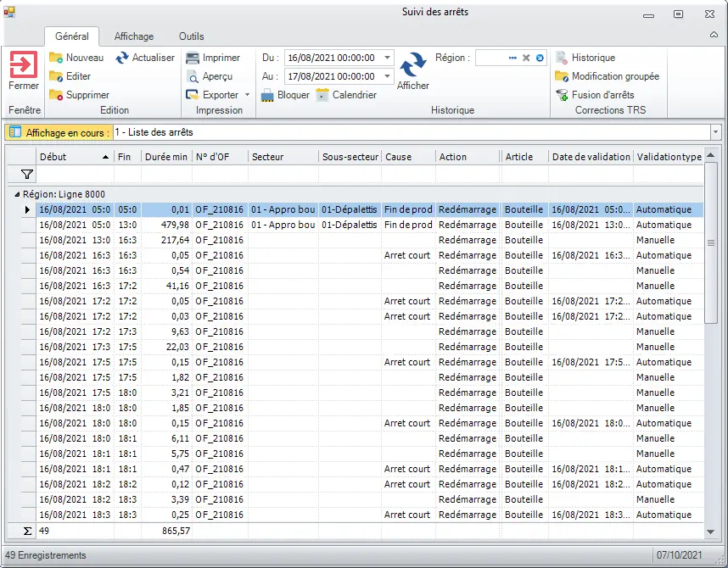
Task: Click Modification groupée
Action: (608, 76)
